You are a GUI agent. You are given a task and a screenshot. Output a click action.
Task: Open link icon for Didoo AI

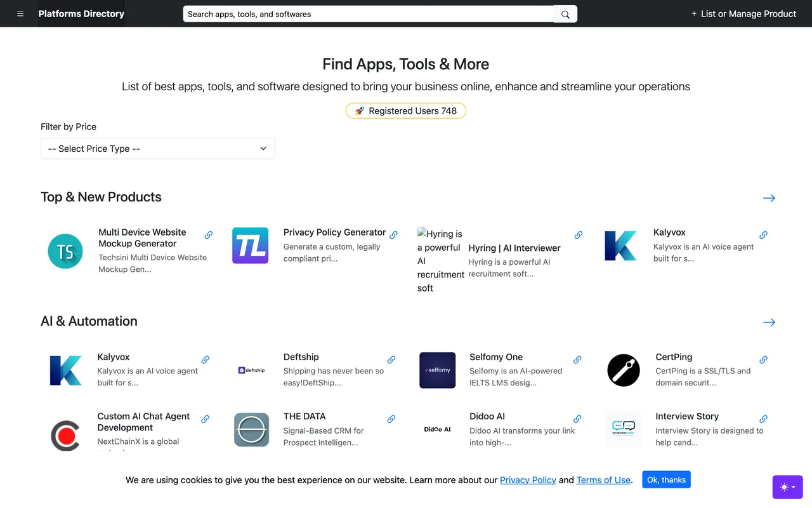577,419
